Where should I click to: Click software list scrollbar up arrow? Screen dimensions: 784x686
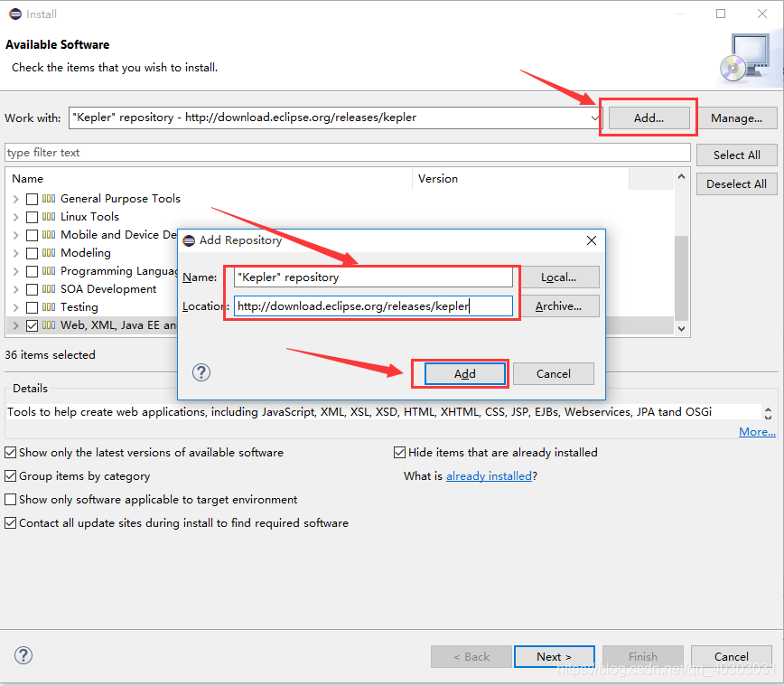coord(681,176)
